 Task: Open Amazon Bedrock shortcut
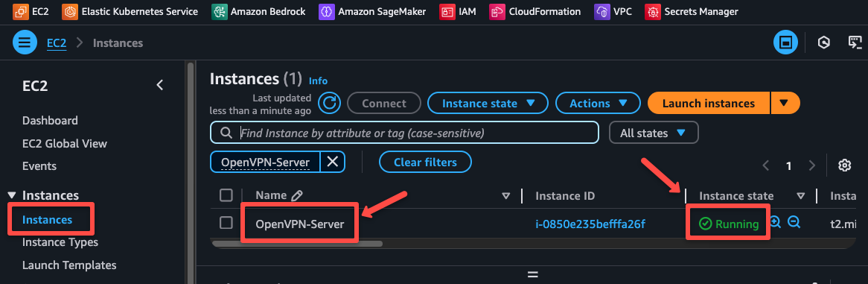point(258,11)
